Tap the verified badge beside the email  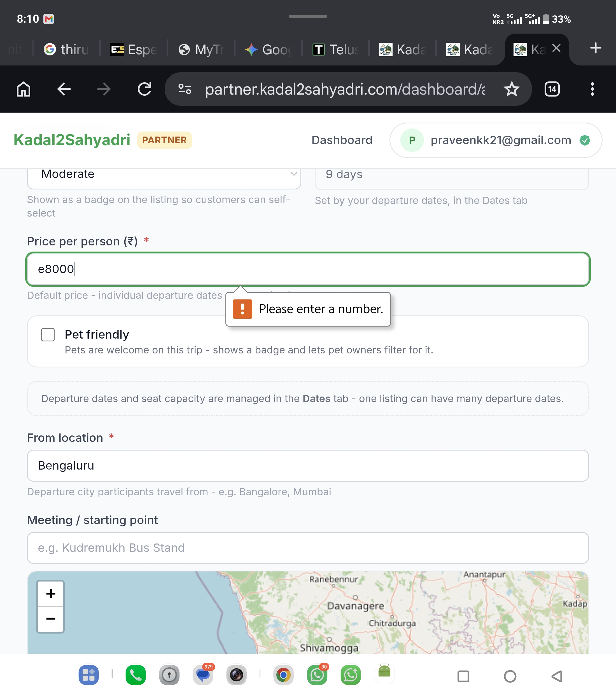coord(585,140)
